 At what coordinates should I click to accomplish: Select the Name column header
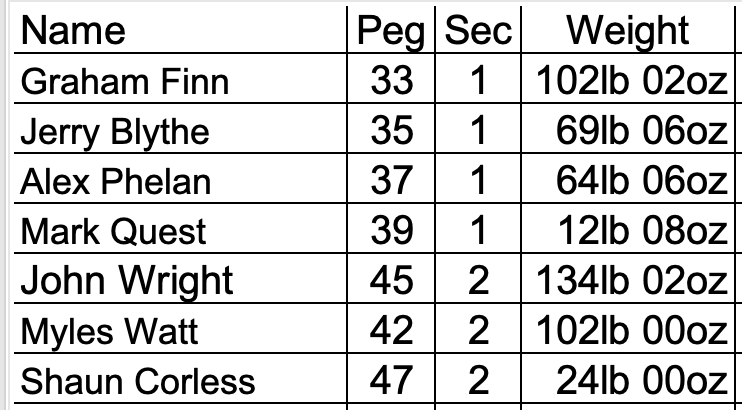point(180,29)
